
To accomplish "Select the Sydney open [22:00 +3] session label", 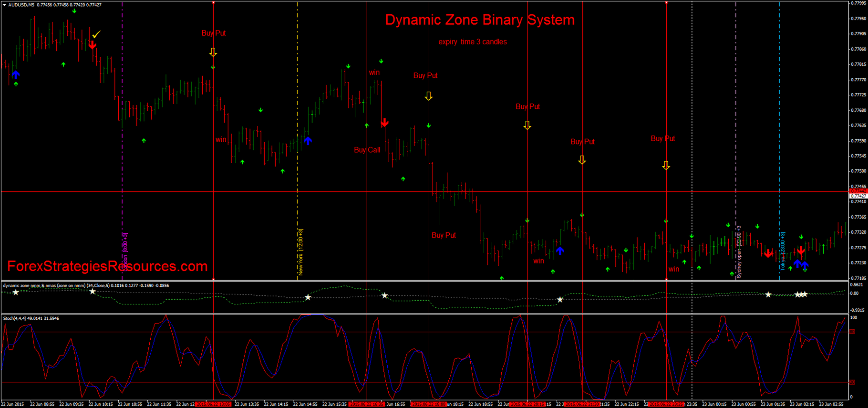I will (x=739, y=252).
